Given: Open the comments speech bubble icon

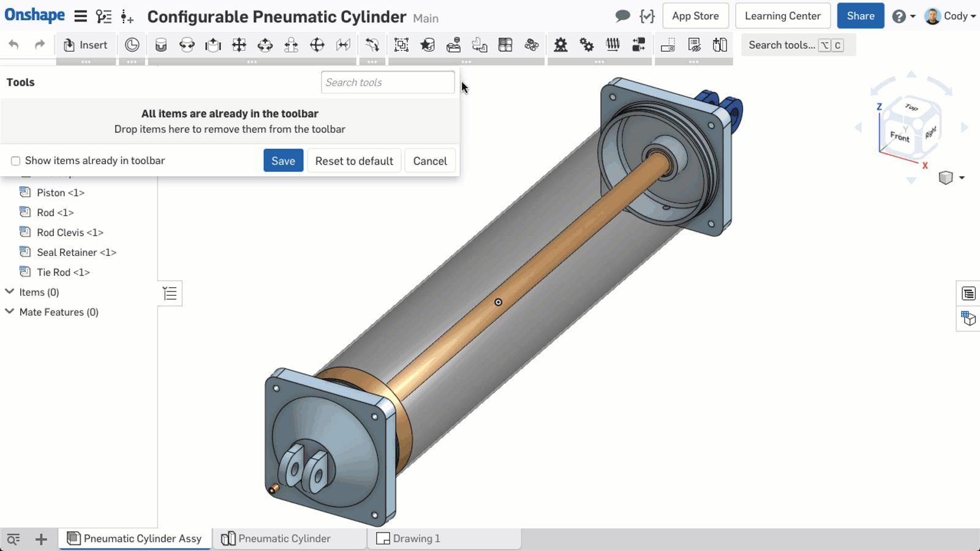Looking at the screenshot, I should 622,16.
